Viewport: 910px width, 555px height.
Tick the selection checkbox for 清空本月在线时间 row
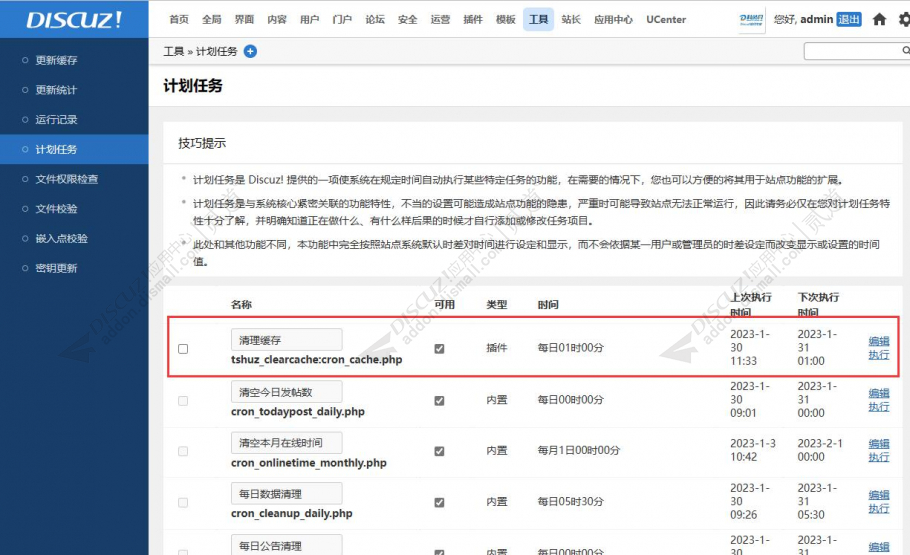(183, 451)
